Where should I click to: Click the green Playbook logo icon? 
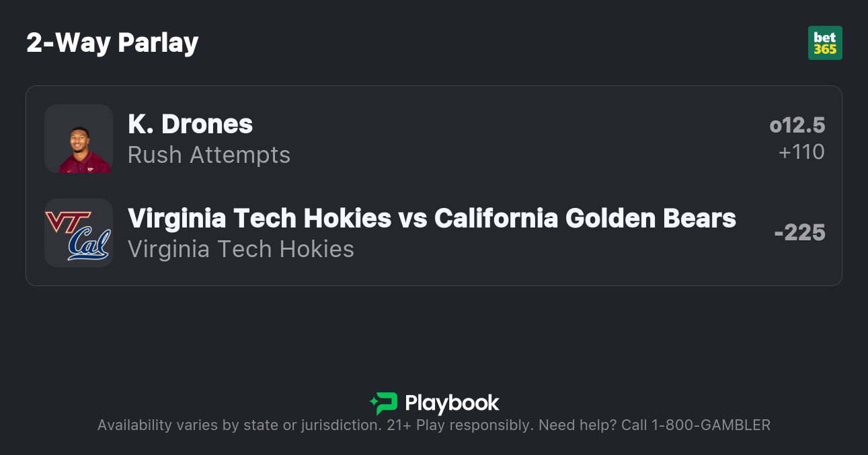click(x=384, y=403)
